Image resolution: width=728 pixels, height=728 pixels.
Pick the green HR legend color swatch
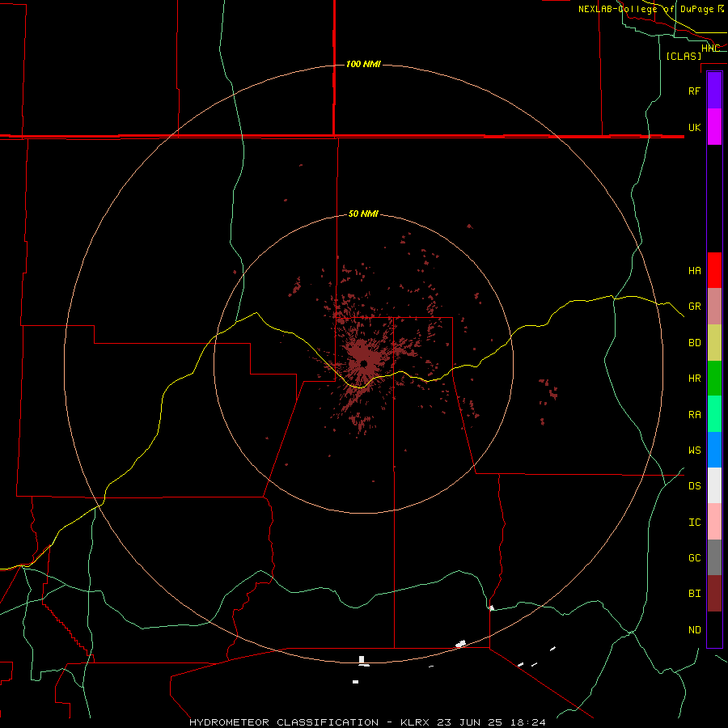tap(714, 379)
